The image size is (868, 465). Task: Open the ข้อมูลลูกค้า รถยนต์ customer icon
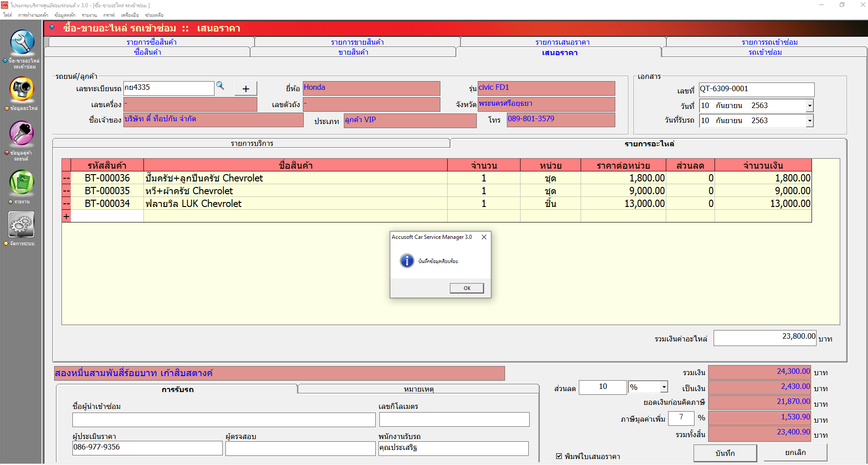click(x=22, y=134)
